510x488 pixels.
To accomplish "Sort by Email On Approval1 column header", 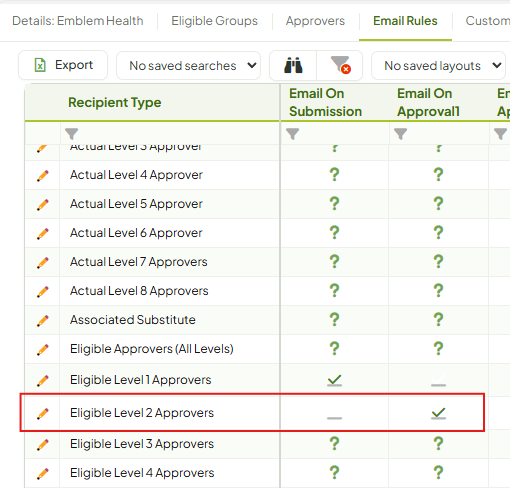I will click(428, 102).
